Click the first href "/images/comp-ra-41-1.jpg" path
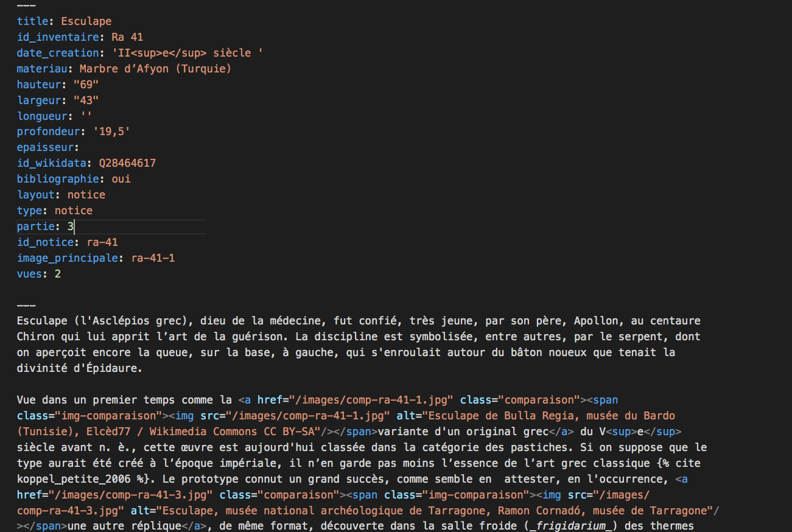 coord(371,400)
